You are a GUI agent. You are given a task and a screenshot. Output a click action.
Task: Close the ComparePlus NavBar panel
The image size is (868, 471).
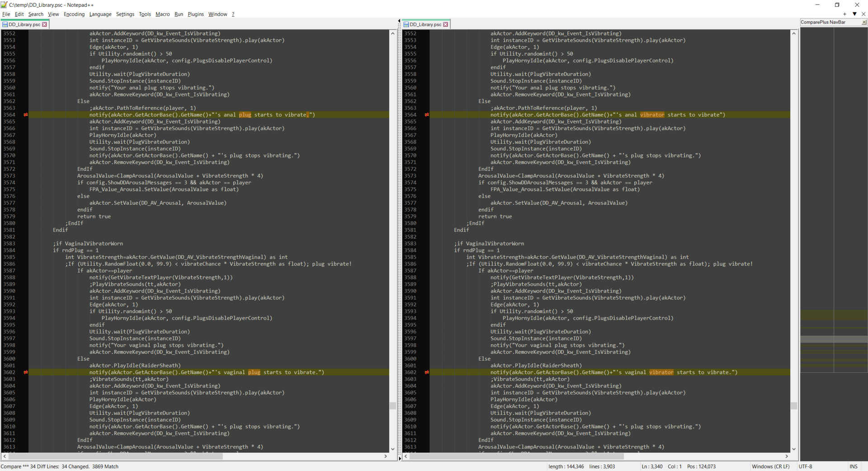(x=864, y=22)
